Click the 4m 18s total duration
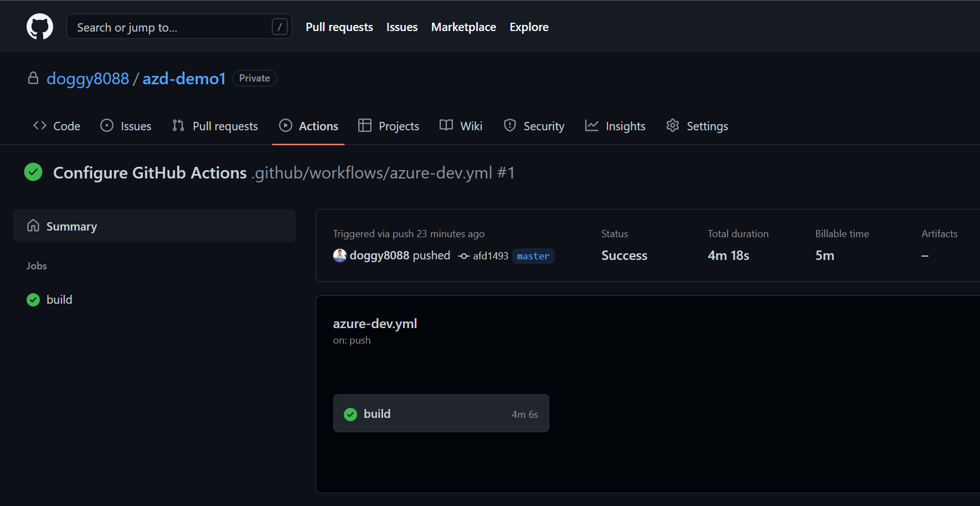 click(728, 255)
